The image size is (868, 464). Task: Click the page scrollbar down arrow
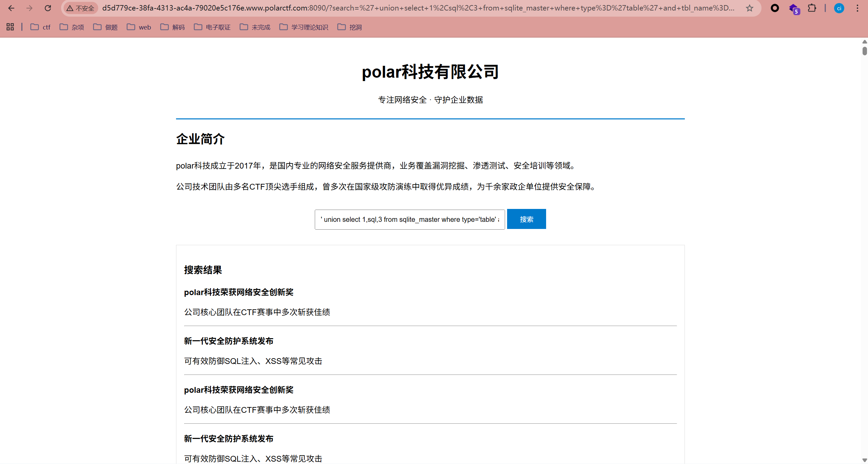pyautogui.click(x=864, y=460)
